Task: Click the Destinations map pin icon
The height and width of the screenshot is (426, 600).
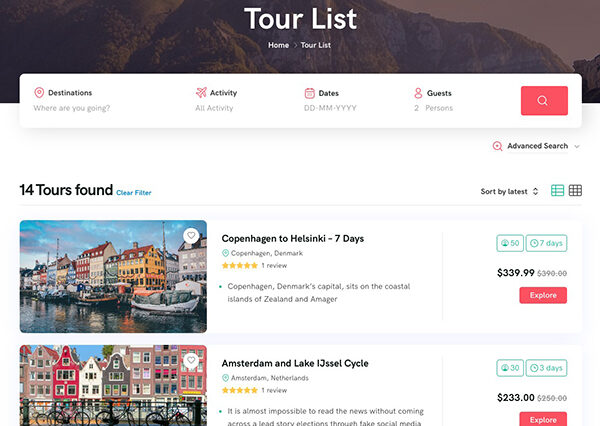Action: click(x=39, y=93)
